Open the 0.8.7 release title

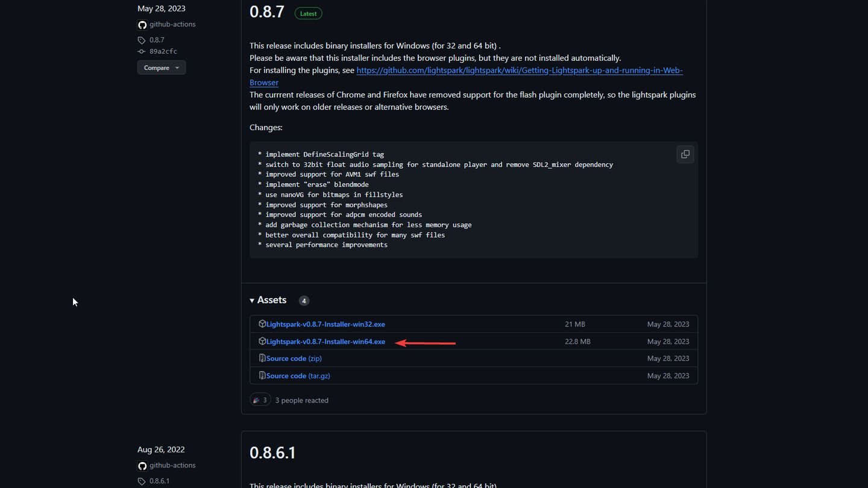pos(267,11)
